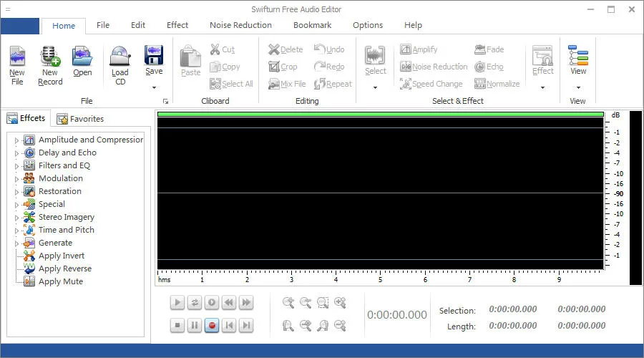The image size is (644, 358).
Task: Click the Stop playback button
Action: click(177, 326)
